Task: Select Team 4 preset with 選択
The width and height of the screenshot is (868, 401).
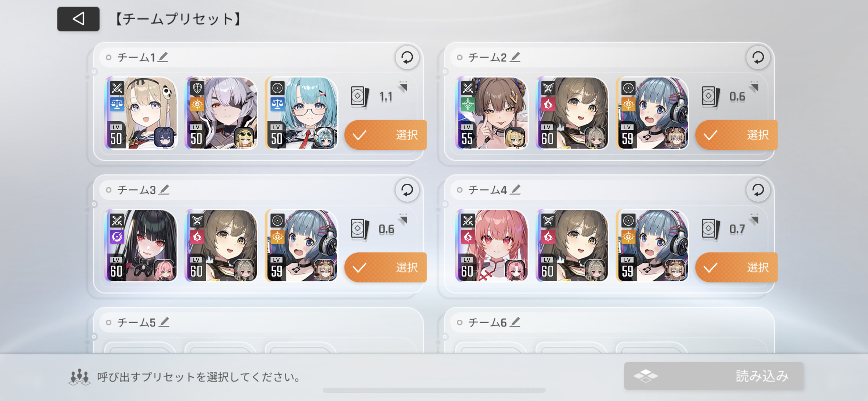Action: pyautogui.click(x=736, y=267)
